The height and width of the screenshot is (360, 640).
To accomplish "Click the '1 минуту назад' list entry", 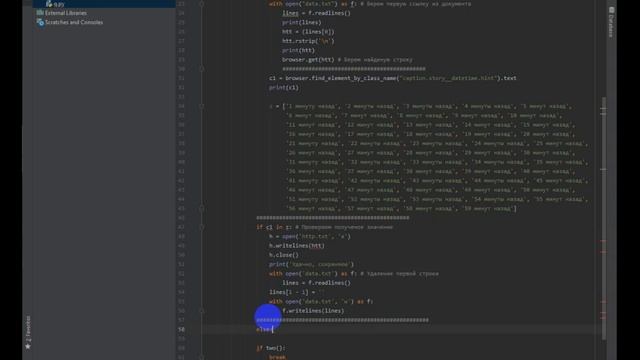I will click(312, 106).
